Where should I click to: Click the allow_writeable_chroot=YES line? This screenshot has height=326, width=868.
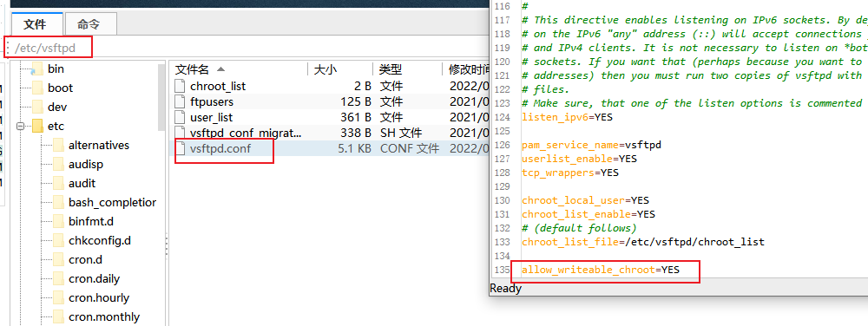[601, 270]
